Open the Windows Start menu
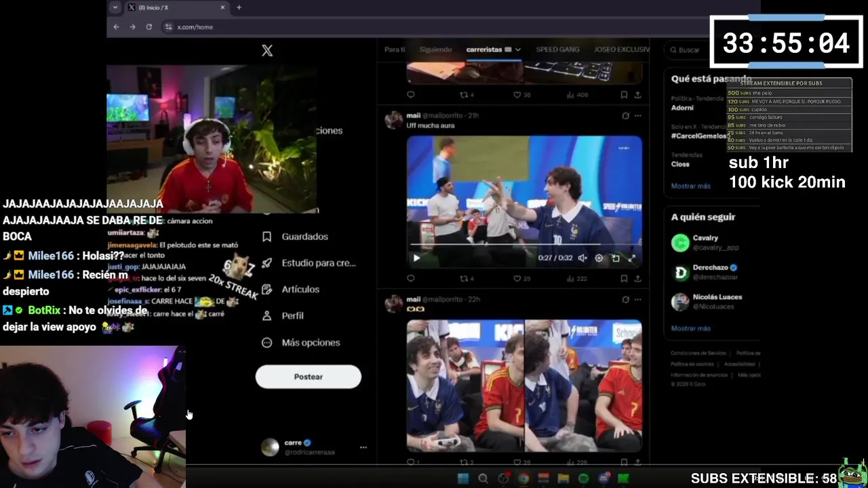Viewport: 868px width, 488px height. click(463, 479)
